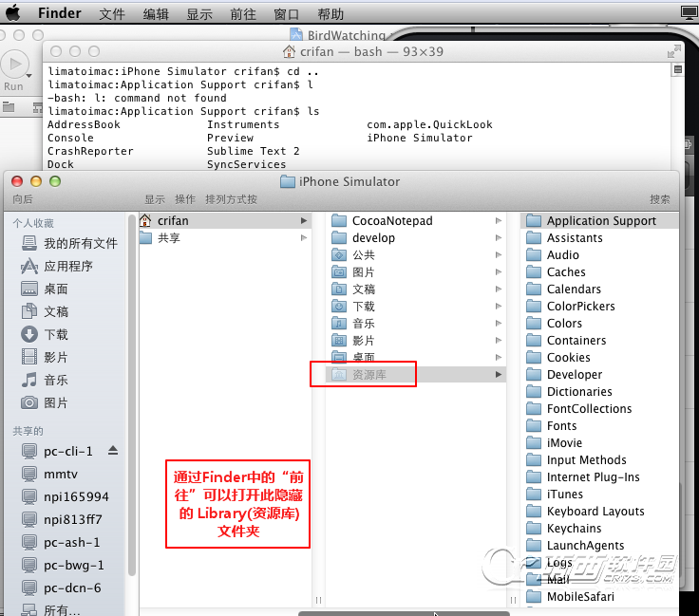Click the display icon in menu bar
Image resolution: width=699 pixels, height=616 pixels.
pyautogui.click(x=690, y=13)
